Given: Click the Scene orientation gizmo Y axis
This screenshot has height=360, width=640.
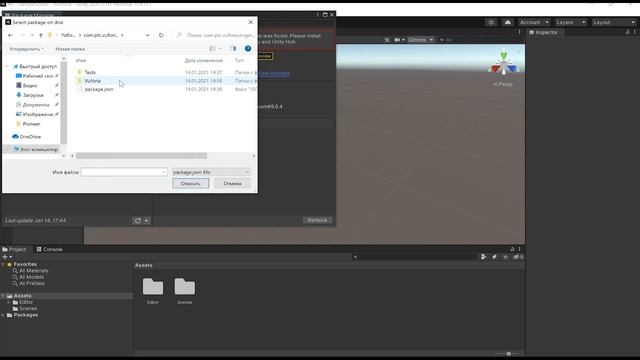Looking at the screenshot, I should (x=504, y=56).
